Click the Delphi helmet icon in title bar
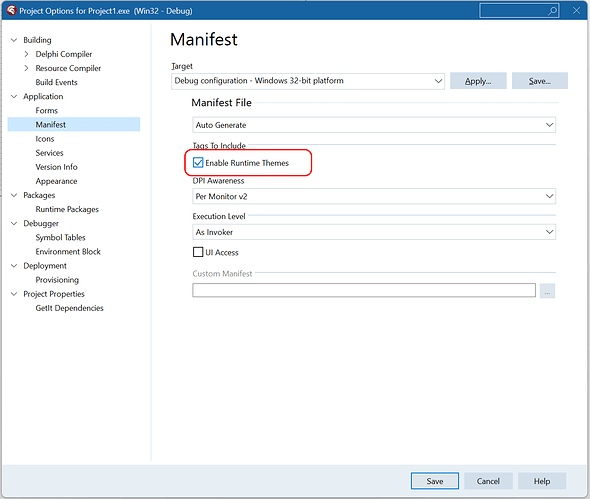Screen dimensions: 590x499 12,10
